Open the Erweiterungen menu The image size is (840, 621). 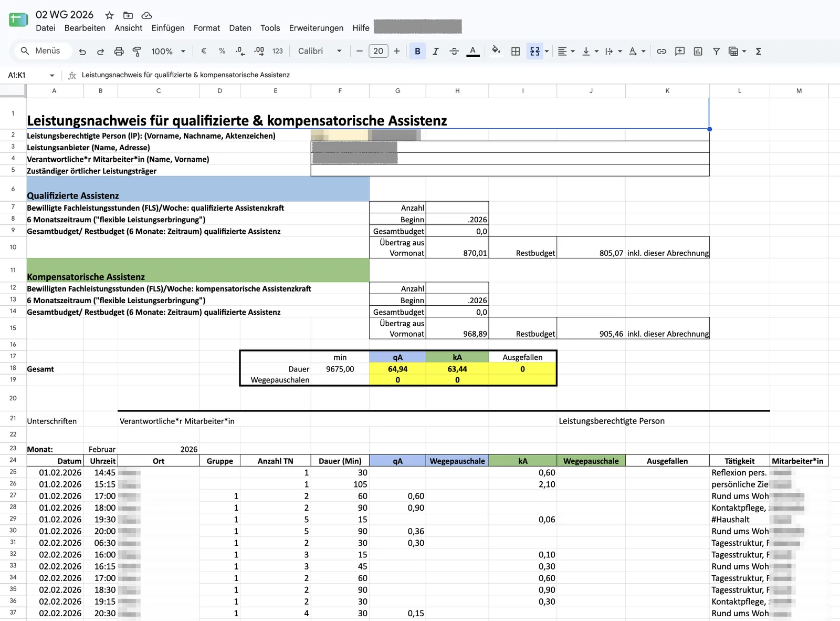click(316, 28)
